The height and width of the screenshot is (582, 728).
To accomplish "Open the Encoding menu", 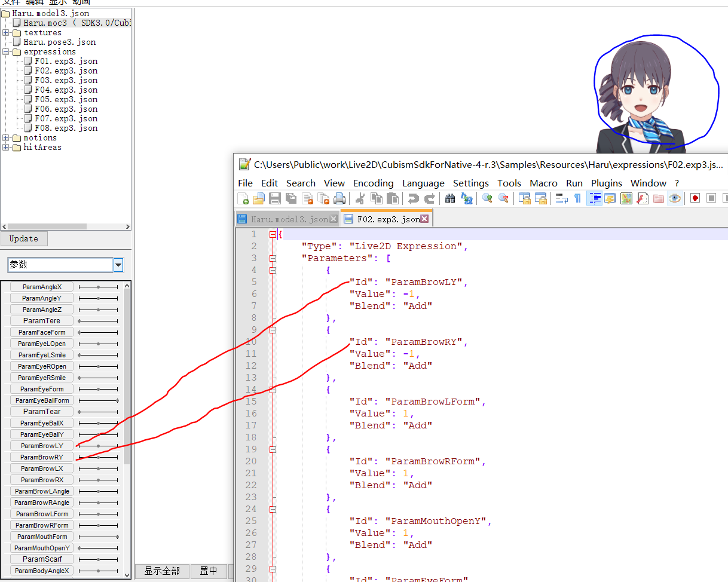I will (x=373, y=183).
